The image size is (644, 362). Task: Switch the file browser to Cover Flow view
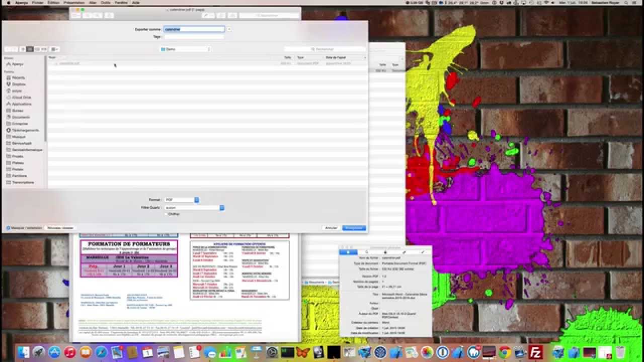coord(44,49)
